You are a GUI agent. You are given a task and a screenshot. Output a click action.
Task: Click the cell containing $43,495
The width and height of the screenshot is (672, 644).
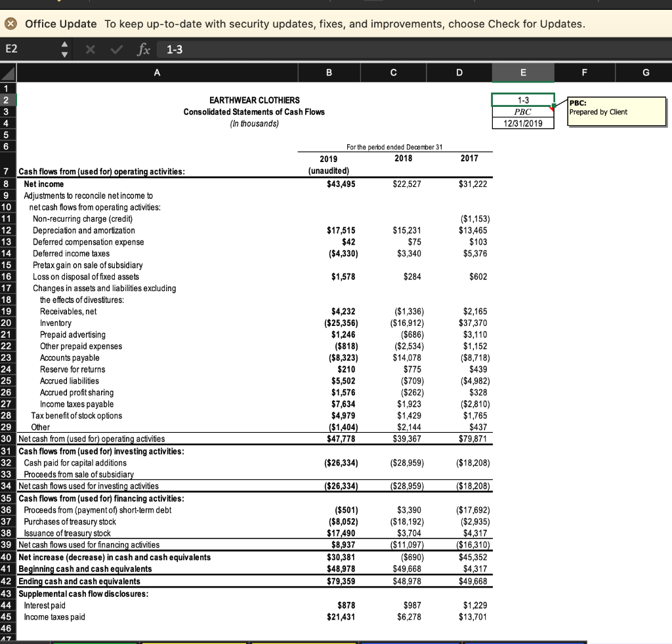329,184
